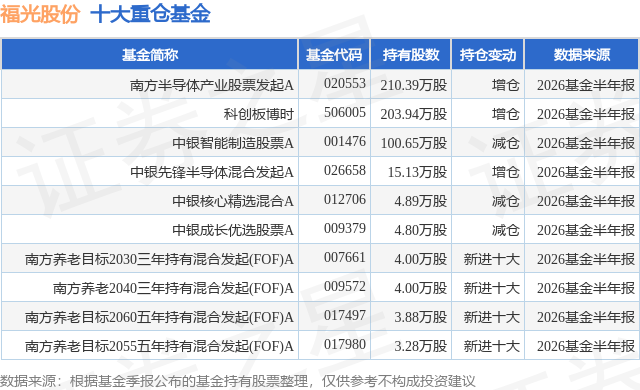Viewport: 640px width, 390px height.
Task: Open the 科创板博时 fund row
Action: click(x=259, y=114)
